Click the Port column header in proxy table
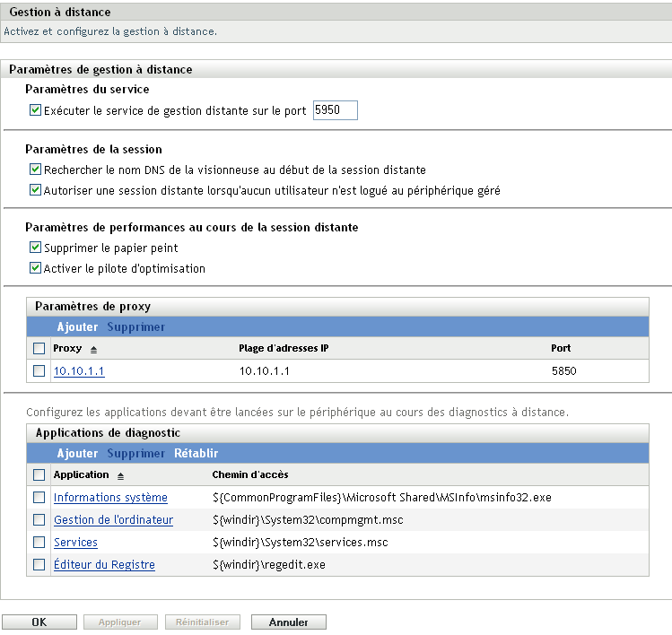Screen dimensions: 672x635 click(x=561, y=348)
